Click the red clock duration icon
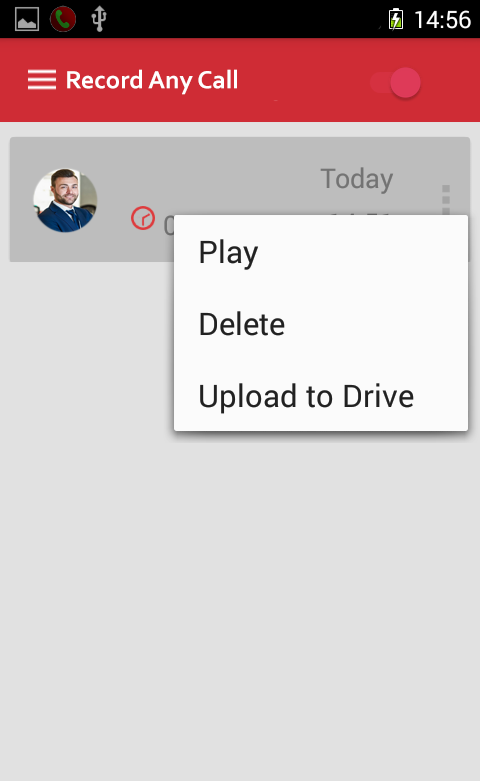This screenshot has height=781, width=480. (x=143, y=218)
